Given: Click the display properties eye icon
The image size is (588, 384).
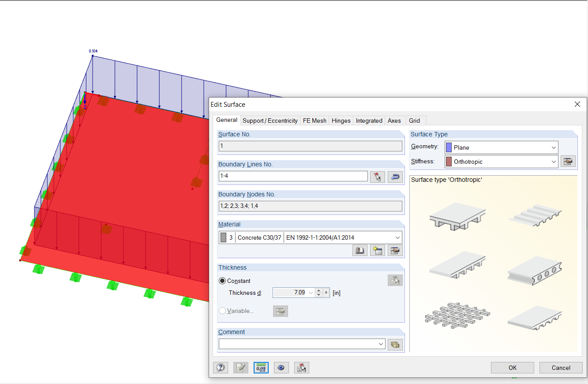Looking at the screenshot, I should pyautogui.click(x=281, y=367).
